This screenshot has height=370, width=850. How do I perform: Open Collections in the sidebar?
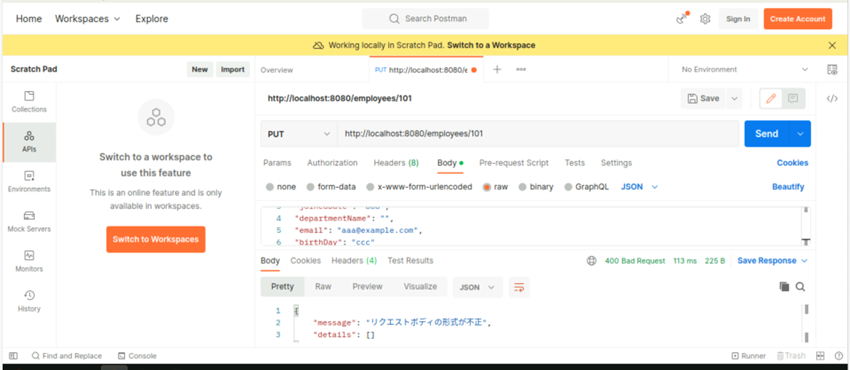coord(29,102)
